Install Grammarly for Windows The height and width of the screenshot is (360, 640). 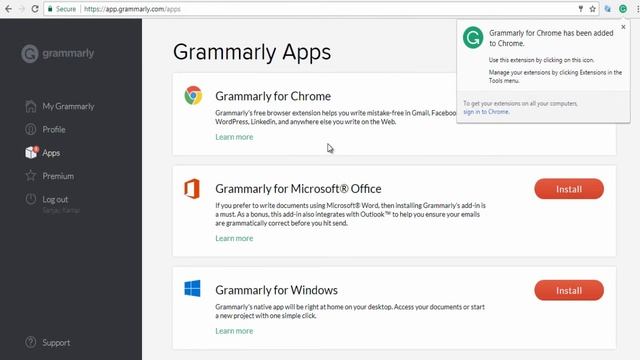[569, 290]
